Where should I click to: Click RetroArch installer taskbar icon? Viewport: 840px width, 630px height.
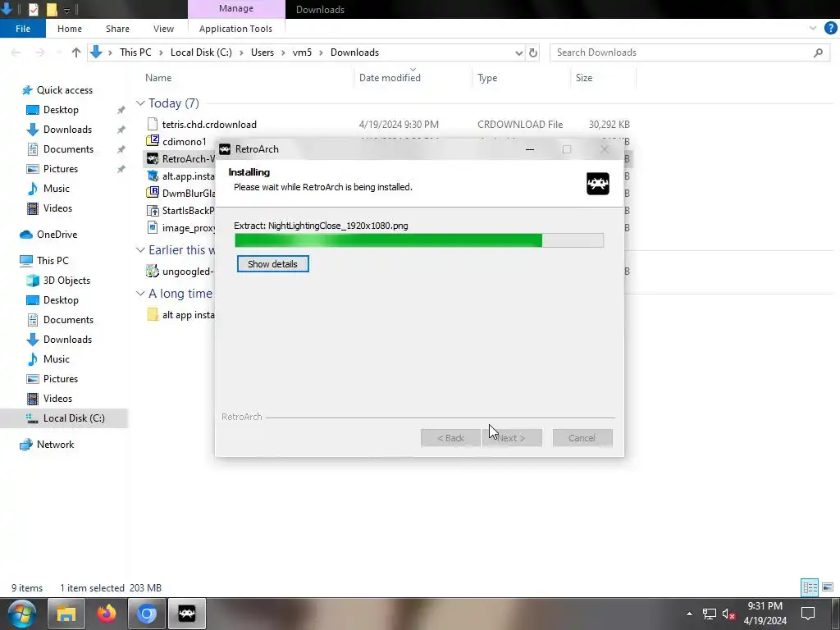[187, 614]
